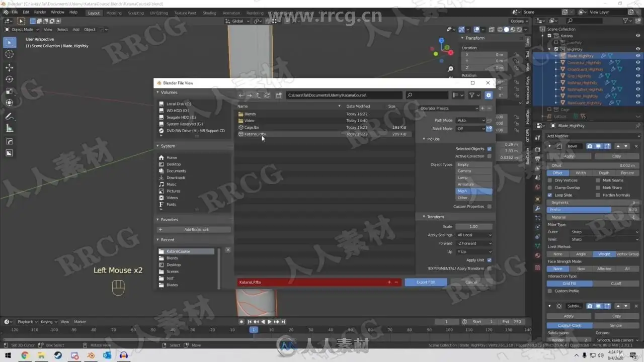Select the Transform tool in viewport toolbar

pos(10,103)
